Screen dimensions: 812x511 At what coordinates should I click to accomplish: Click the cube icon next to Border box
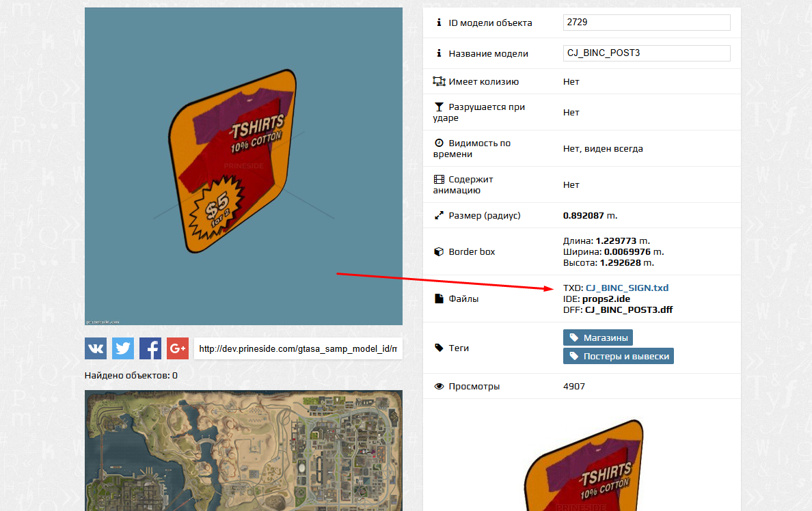[439, 252]
